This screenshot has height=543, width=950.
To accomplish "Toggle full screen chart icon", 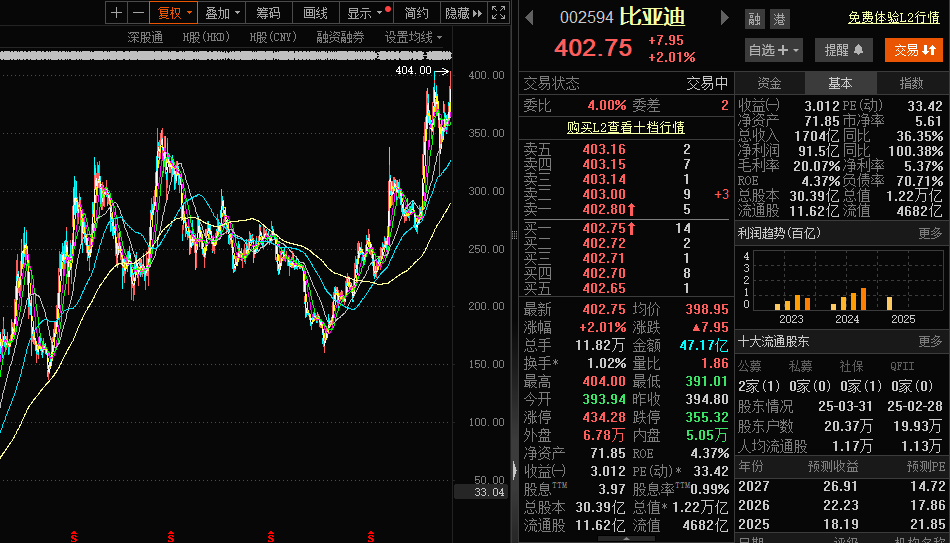I will click(x=498, y=13).
